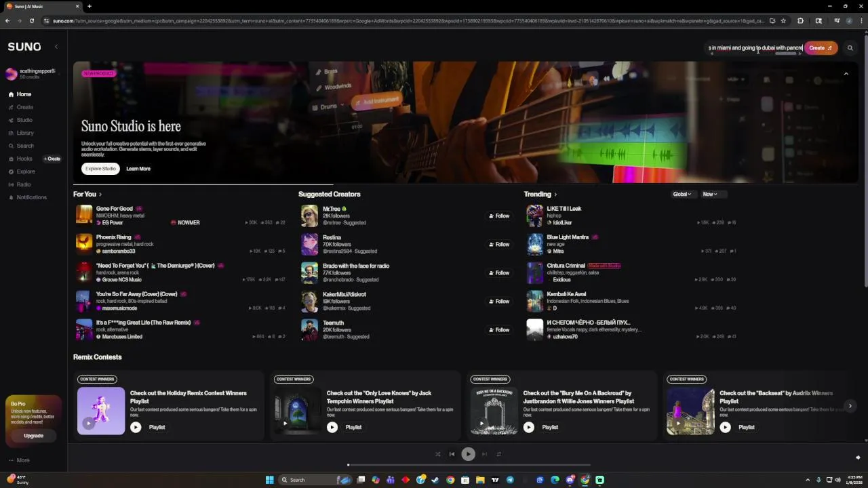Viewport: 868px width, 488px height.
Task: Open the Cintura Criminal trending song
Action: [x=566, y=266]
